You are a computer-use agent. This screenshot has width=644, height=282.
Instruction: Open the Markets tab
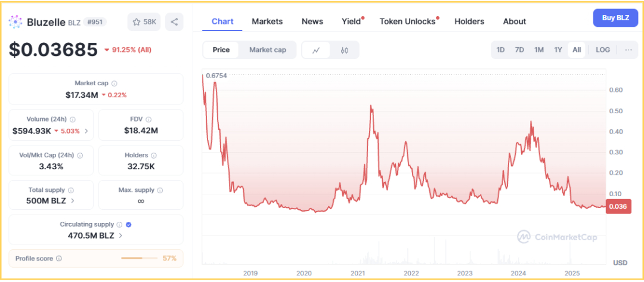(x=267, y=21)
